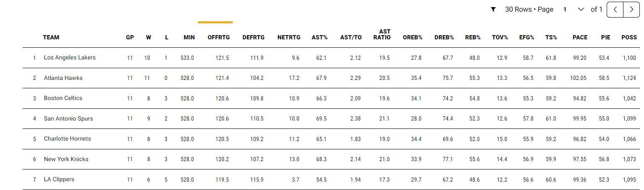Image resolution: width=644 pixels, height=190 pixels.
Task: Sort by the TS% column header
Action: coord(551,37)
